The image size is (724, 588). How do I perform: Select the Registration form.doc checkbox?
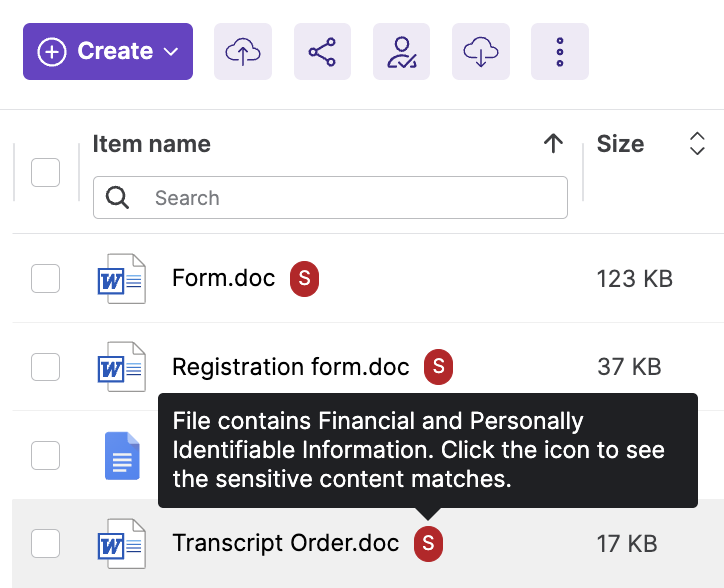pyautogui.click(x=45, y=367)
